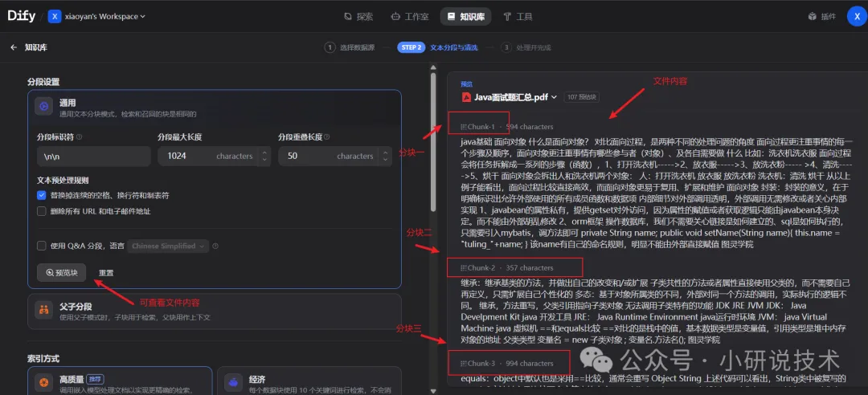The width and height of the screenshot is (868, 395).
Task: Click the 预览块 button
Action: click(61, 273)
